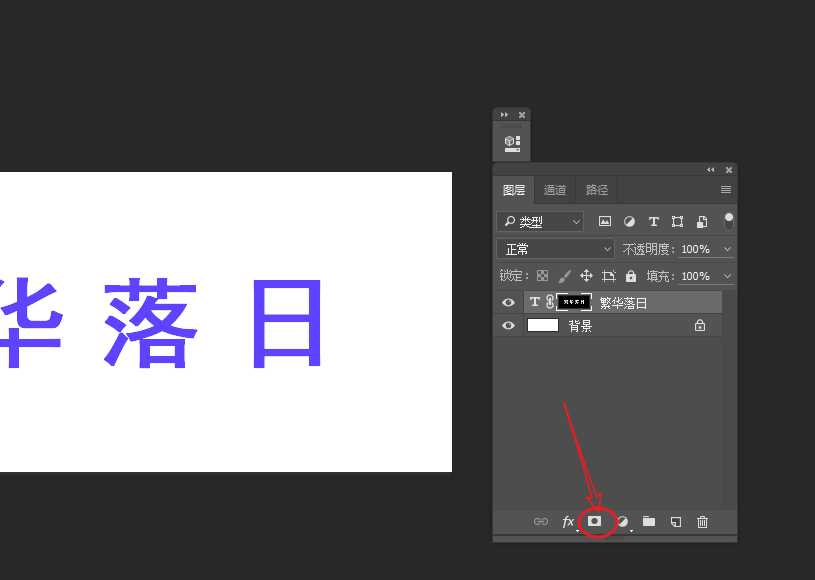815x580 pixels.
Task: Expand the layer filter type dropdown
Action: [x=576, y=221]
